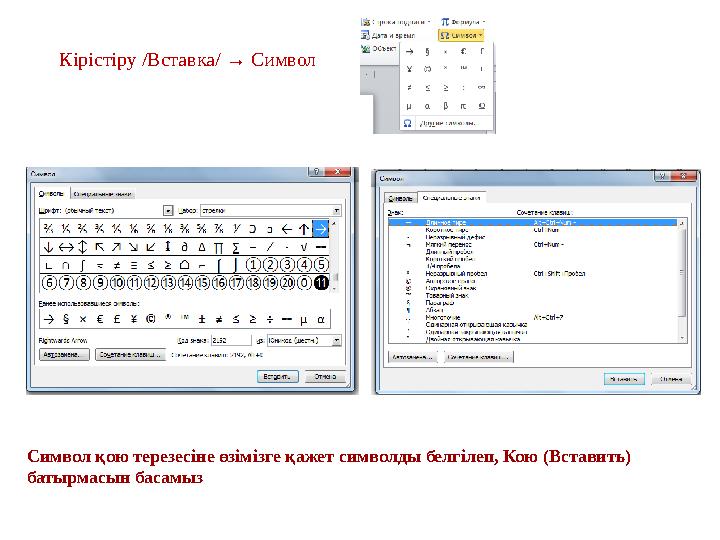This screenshot has width=720, height=540.
Task: Select the Неразрывный дефис list row
Action: click(x=533, y=237)
